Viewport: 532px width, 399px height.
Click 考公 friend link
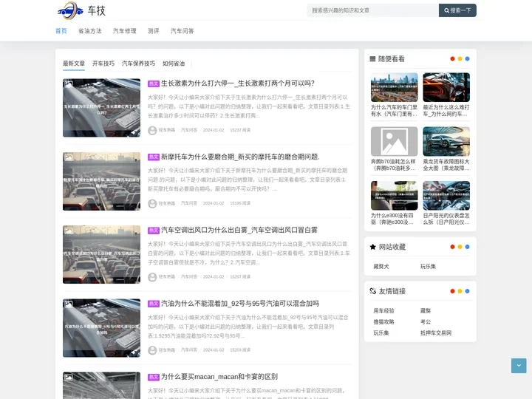(x=426, y=322)
